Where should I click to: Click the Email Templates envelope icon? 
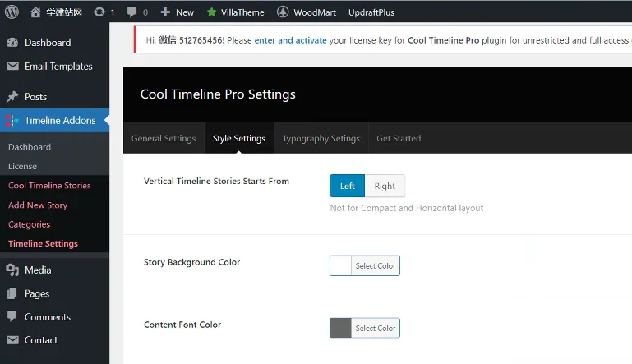pyautogui.click(x=12, y=67)
